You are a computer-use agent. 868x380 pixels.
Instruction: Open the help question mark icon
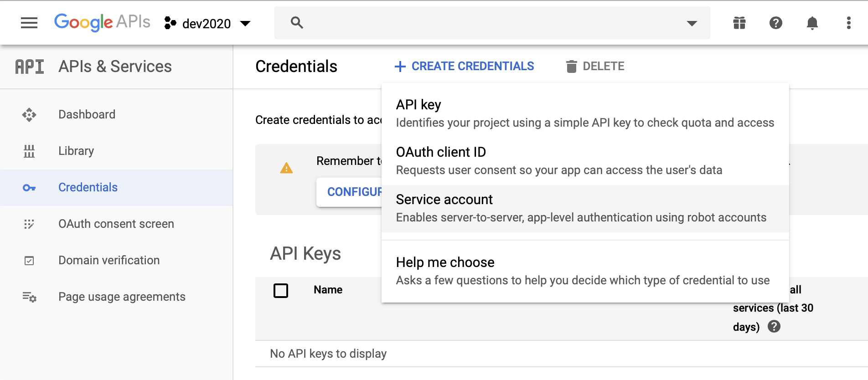pos(776,23)
